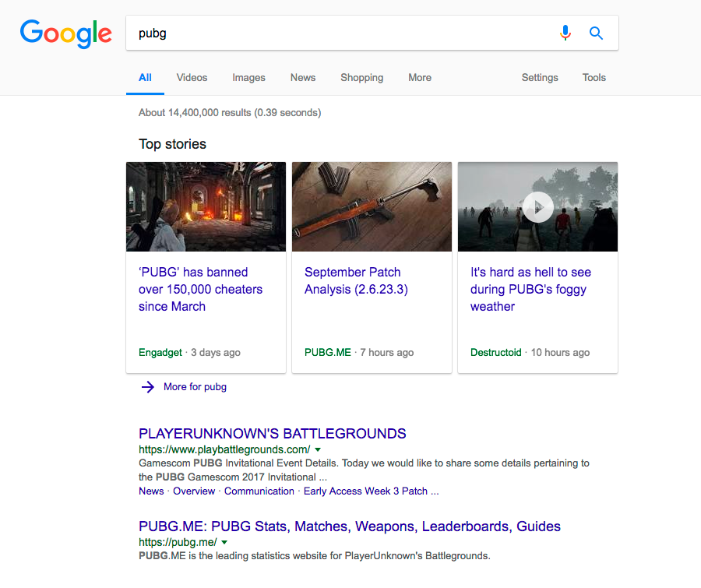Play the foggy weather video
This screenshot has width=701, height=588.
click(x=537, y=206)
